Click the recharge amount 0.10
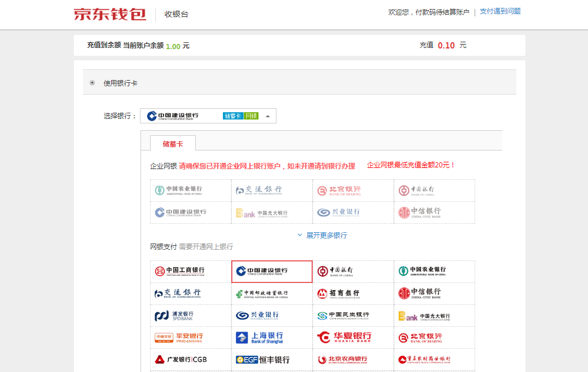 tap(446, 45)
